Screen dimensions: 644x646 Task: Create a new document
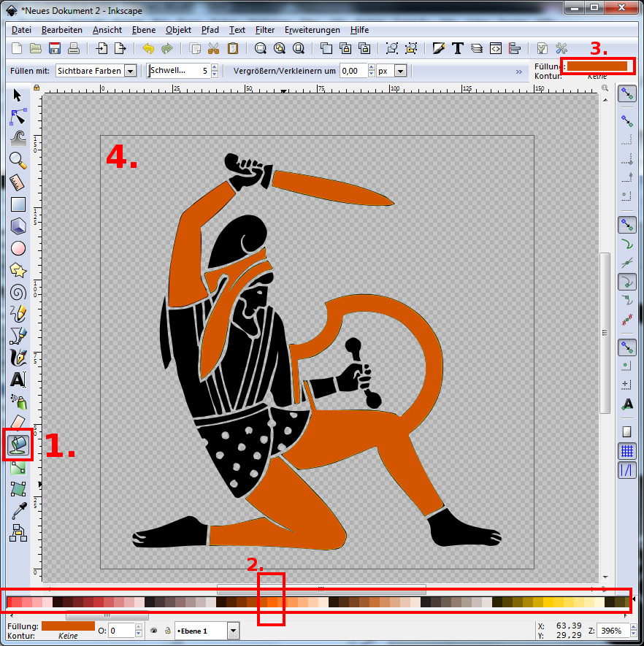point(17,49)
